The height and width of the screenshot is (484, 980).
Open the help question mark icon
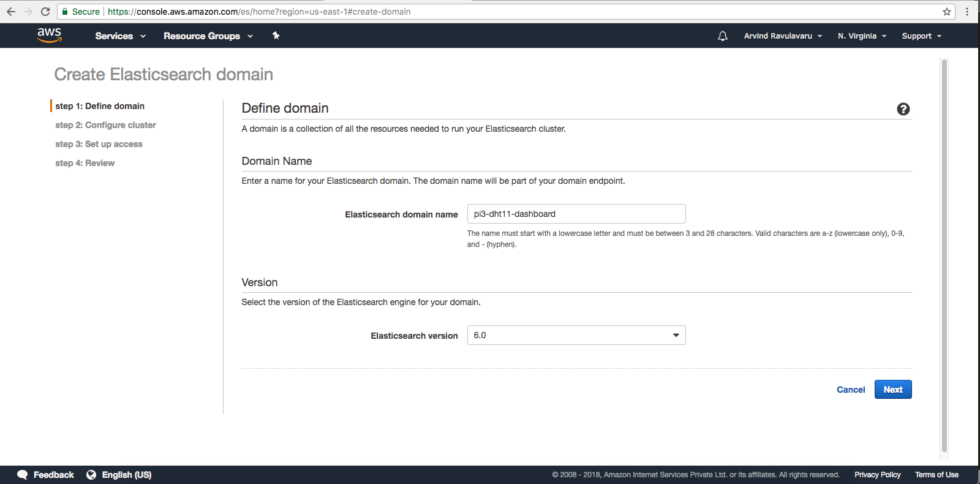pyautogui.click(x=903, y=109)
